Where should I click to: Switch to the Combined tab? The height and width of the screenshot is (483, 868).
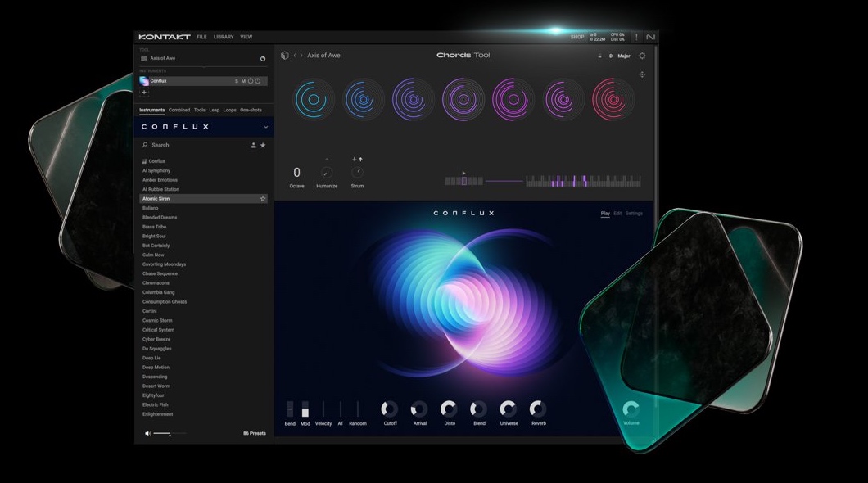click(x=179, y=110)
